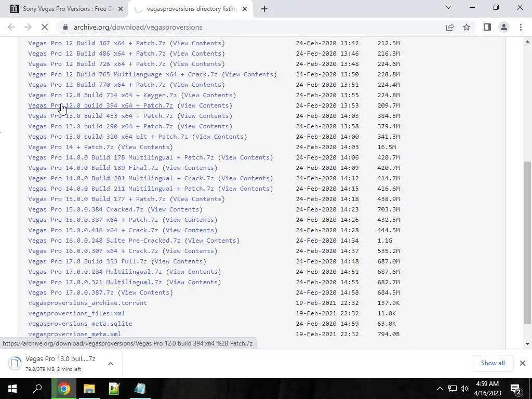
Task: Open network status tray icon
Action: point(453,389)
